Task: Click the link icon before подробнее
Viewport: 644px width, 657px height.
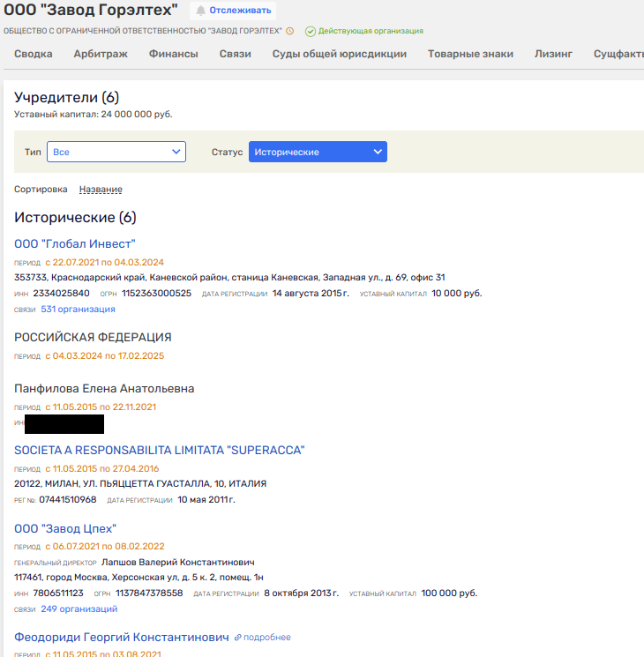Action: (x=237, y=638)
